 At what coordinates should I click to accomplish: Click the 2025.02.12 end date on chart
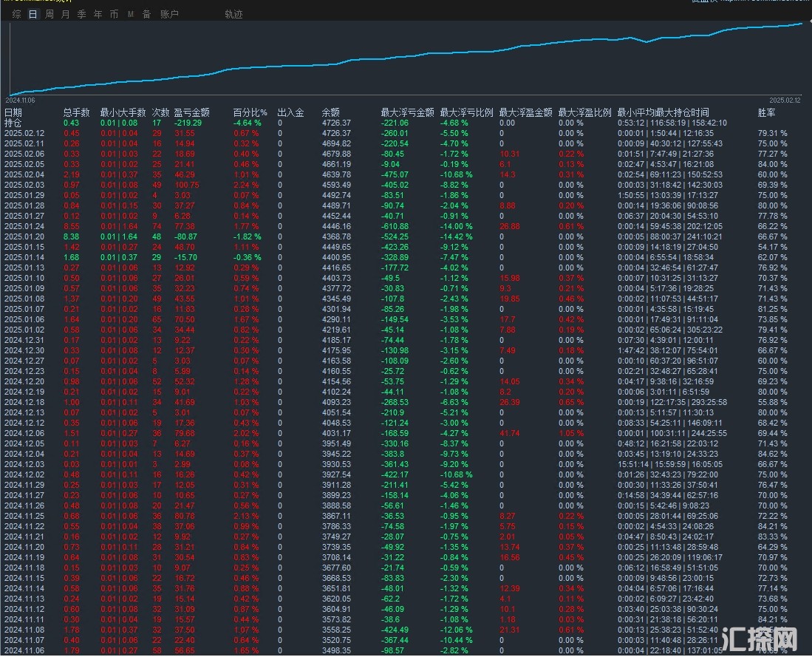coord(785,100)
